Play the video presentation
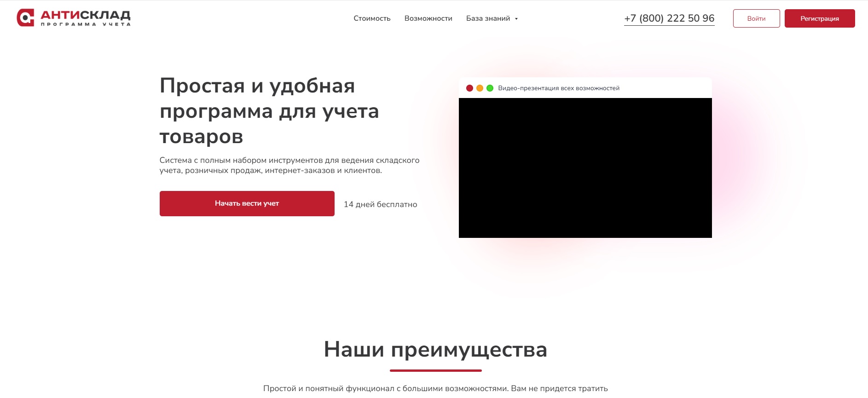The height and width of the screenshot is (398, 868). pyautogui.click(x=585, y=168)
